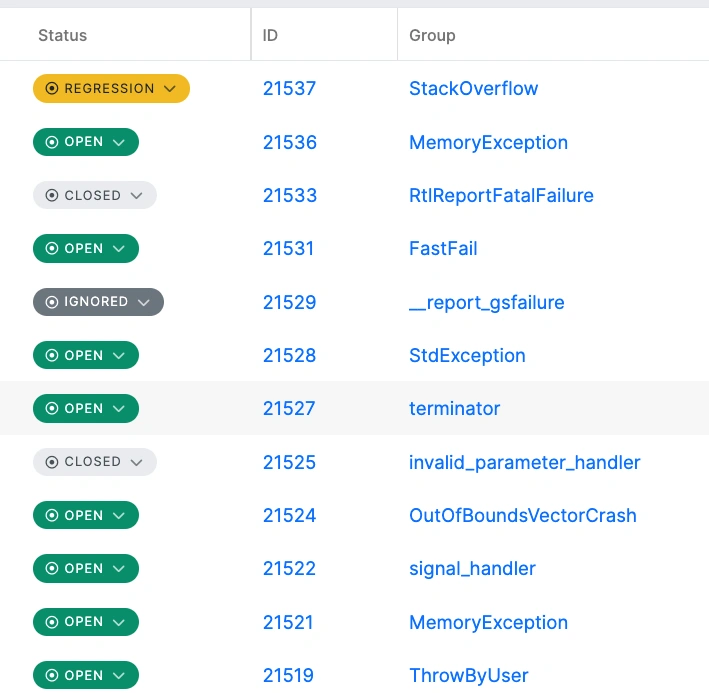
Task: Open the MemoryException group for 21521
Action: (x=488, y=622)
